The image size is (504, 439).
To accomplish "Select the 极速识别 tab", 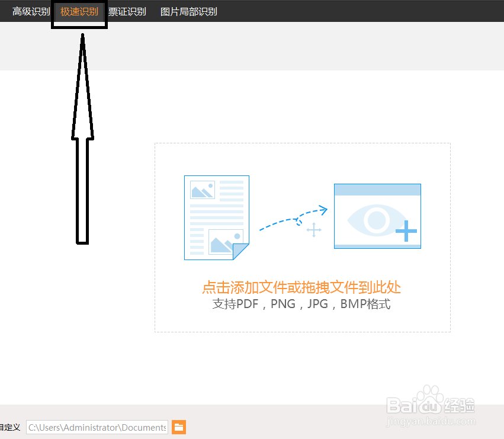I will [x=79, y=11].
